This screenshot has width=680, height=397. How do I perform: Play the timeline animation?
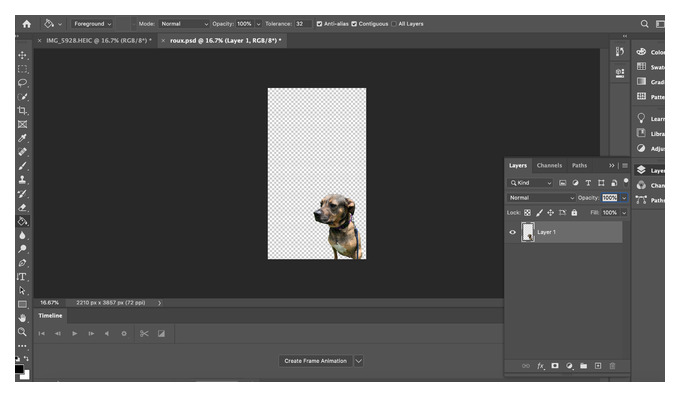pyautogui.click(x=75, y=334)
